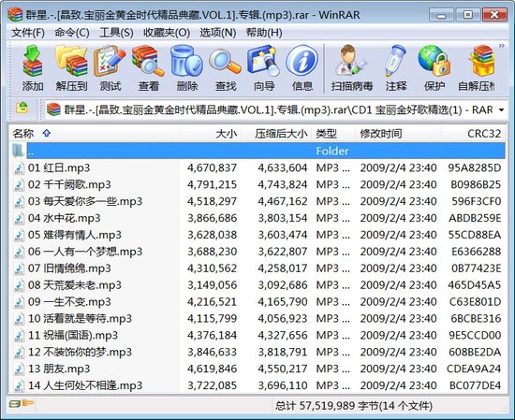This screenshot has width=515, height=420.
Task: Run the 测试 (Test) archive tool
Action: click(110, 68)
